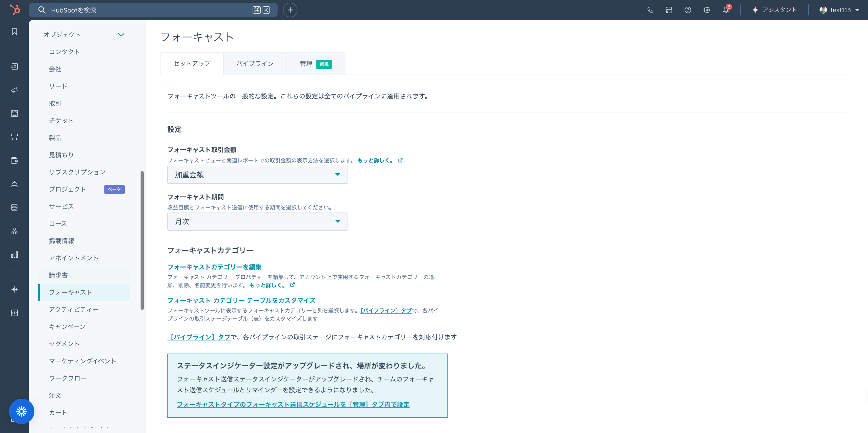The height and width of the screenshot is (433, 868).
Task: Open the settings gear icon
Action: (x=707, y=10)
